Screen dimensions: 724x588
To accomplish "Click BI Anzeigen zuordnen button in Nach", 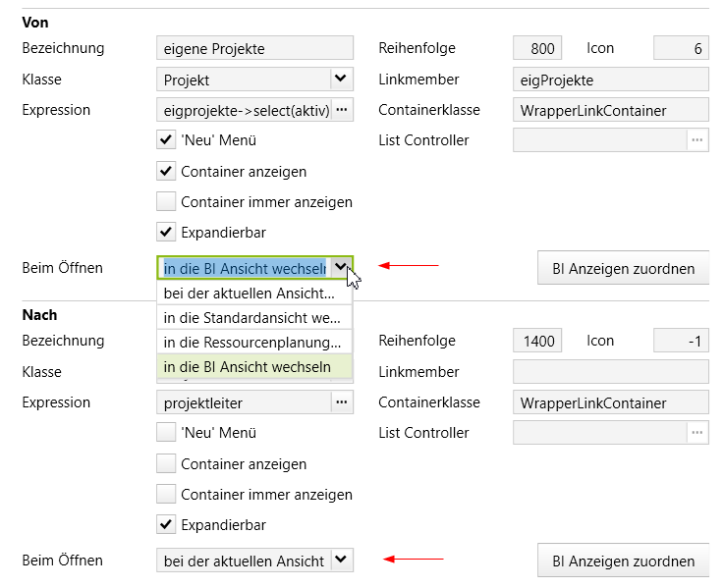I will [623, 561].
